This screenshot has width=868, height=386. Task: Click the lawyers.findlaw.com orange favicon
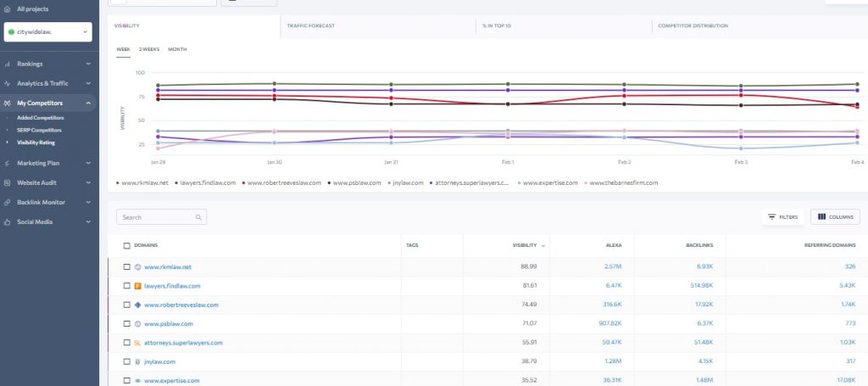pos(138,286)
